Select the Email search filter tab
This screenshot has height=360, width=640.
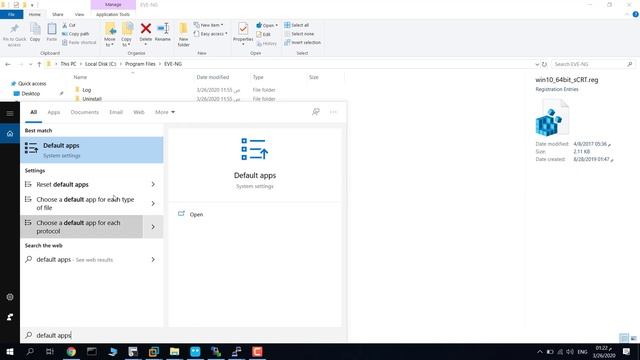click(116, 112)
